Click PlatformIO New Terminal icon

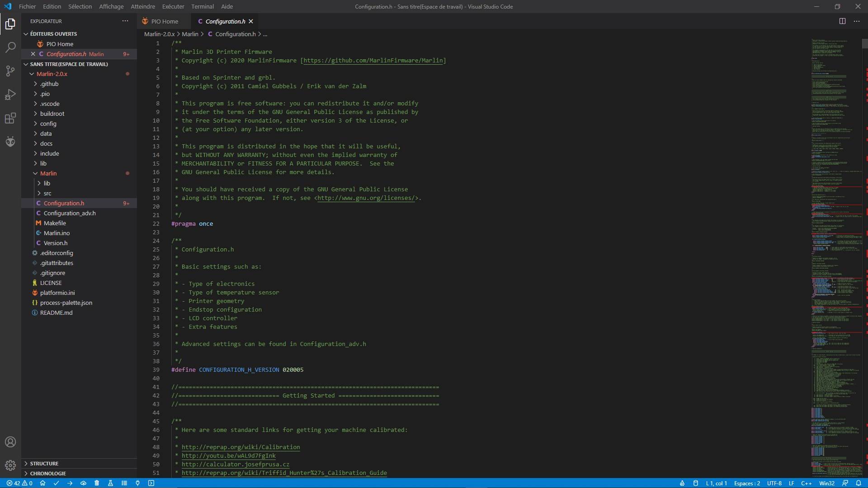[x=151, y=483]
